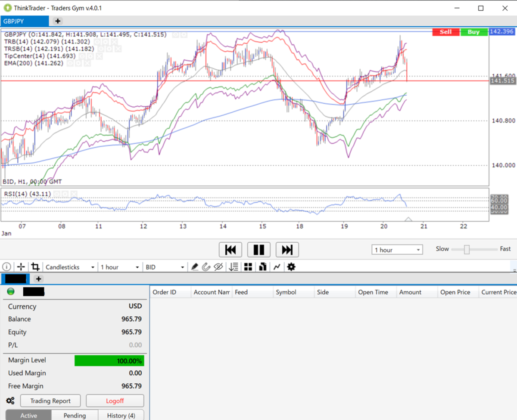The width and height of the screenshot is (517, 420).
Task: Open settings for RSI(14) indicator
Action: tap(65, 194)
